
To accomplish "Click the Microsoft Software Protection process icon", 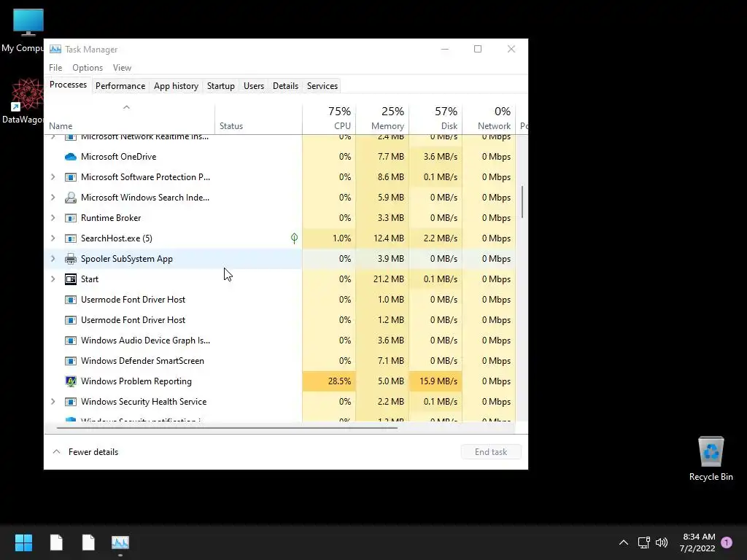I will [71, 177].
